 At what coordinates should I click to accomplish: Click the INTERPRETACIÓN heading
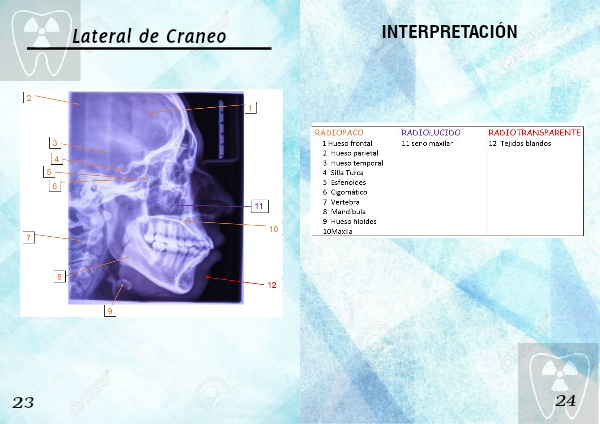(449, 33)
